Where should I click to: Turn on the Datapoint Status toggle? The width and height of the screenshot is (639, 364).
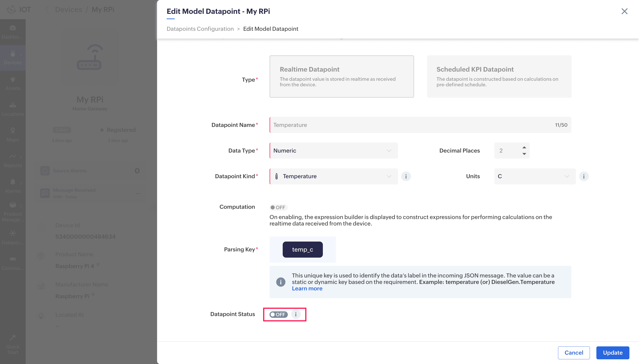pyautogui.click(x=278, y=314)
